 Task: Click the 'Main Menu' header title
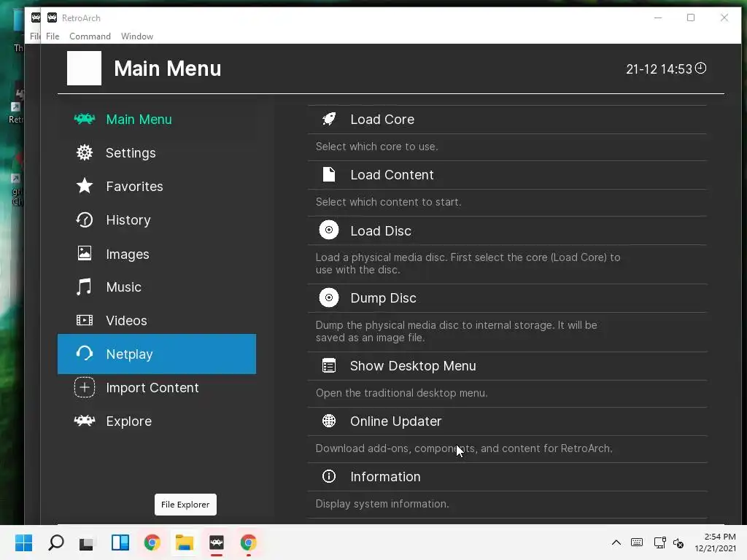coord(168,69)
